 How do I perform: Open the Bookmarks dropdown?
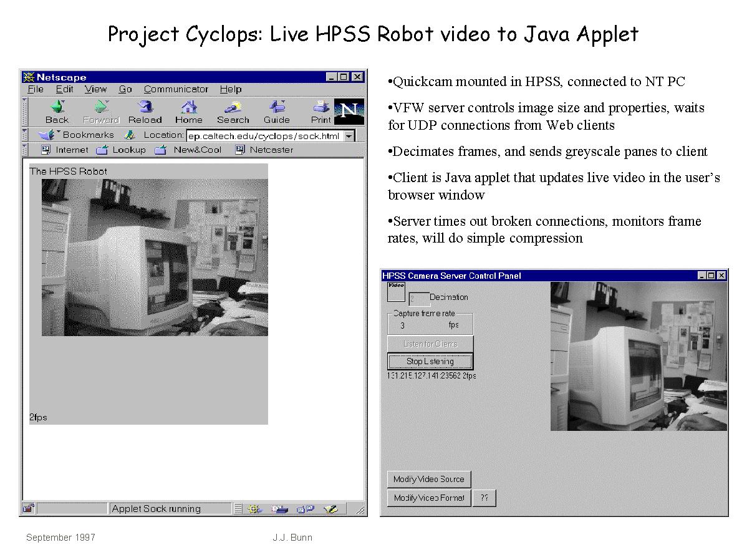pyautogui.click(x=75, y=135)
